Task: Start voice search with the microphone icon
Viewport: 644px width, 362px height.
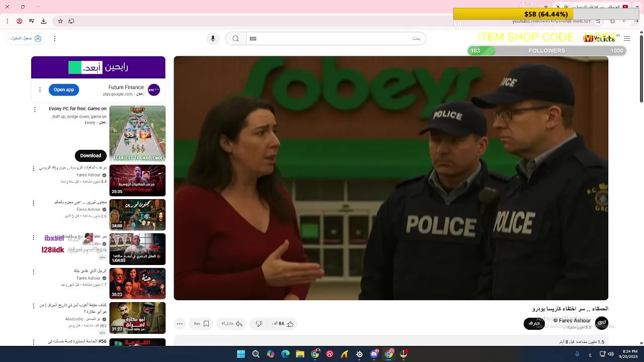Action: [213, 39]
